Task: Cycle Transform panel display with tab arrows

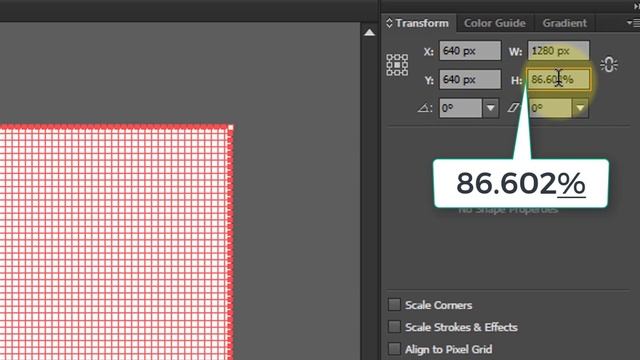Action: 389,23
